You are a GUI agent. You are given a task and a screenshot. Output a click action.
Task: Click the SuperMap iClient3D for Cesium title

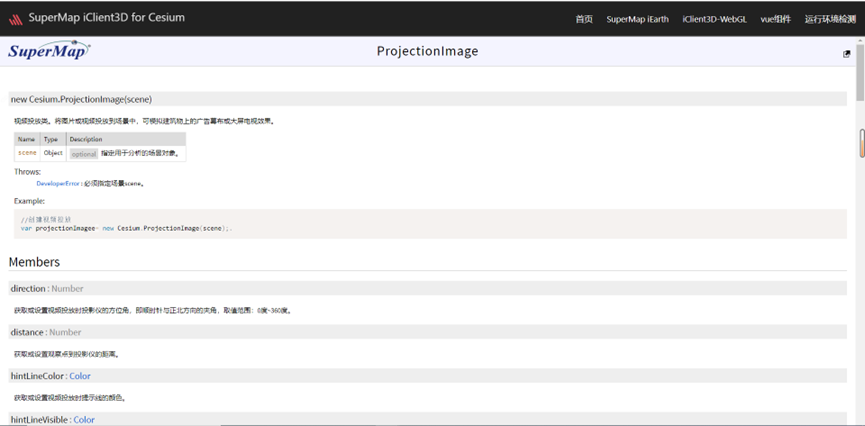(106, 18)
